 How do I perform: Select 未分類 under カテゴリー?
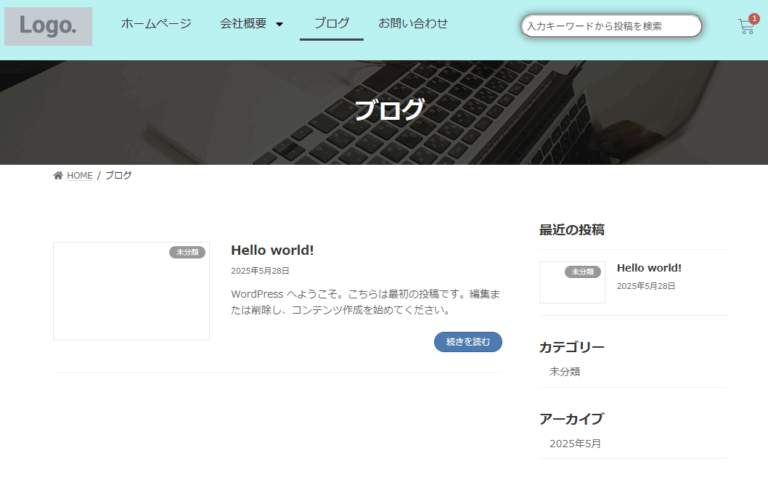[564, 371]
